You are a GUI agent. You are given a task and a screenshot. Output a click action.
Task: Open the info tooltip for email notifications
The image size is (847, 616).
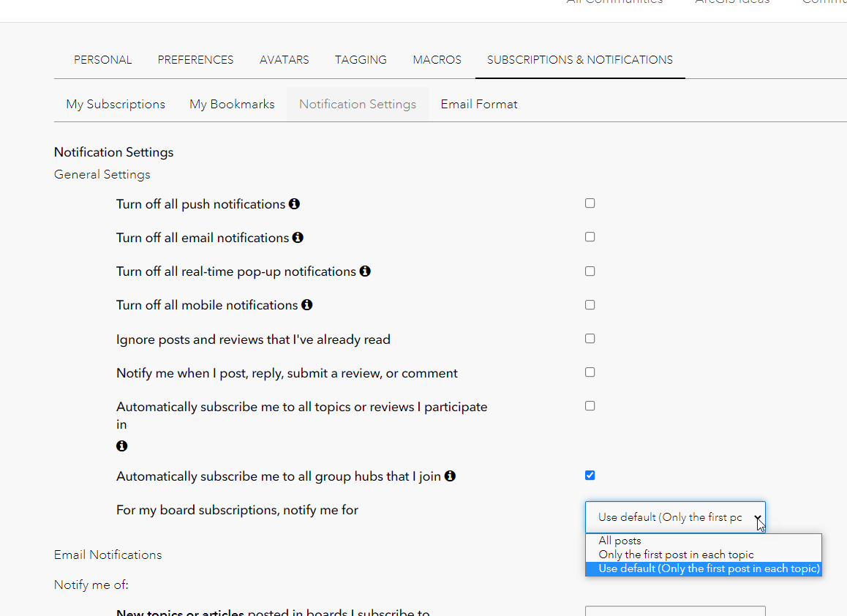click(x=298, y=237)
